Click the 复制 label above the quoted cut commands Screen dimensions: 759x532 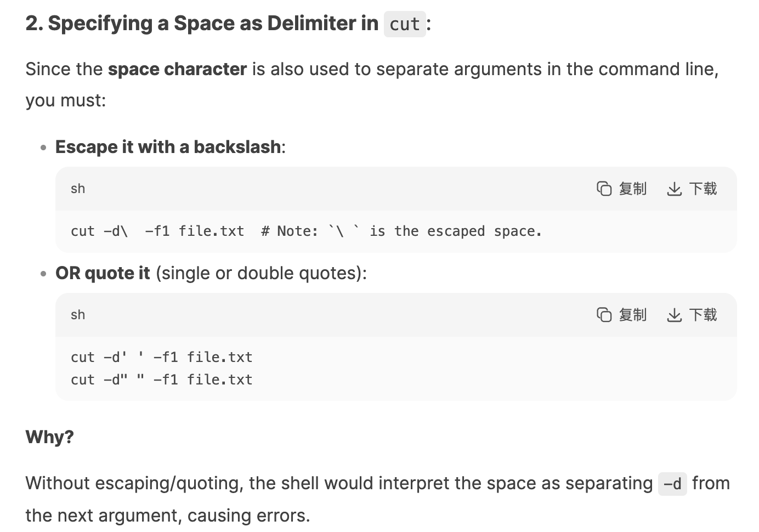click(633, 315)
